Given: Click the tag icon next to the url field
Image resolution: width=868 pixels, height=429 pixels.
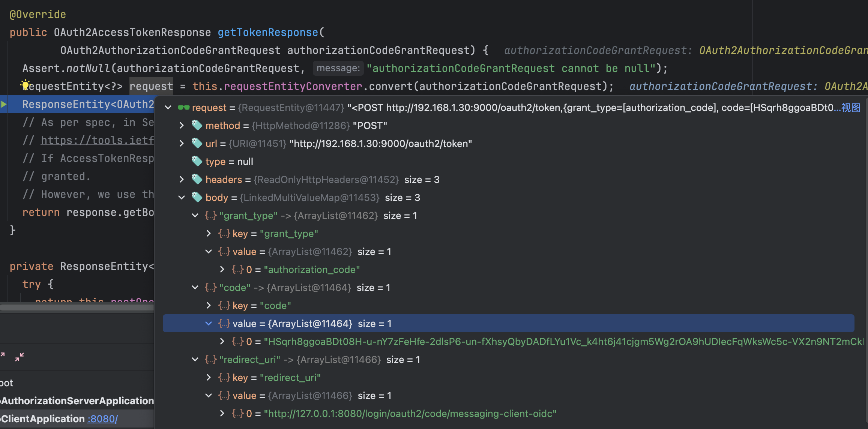Looking at the screenshot, I should pyautogui.click(x=197, y=143).
